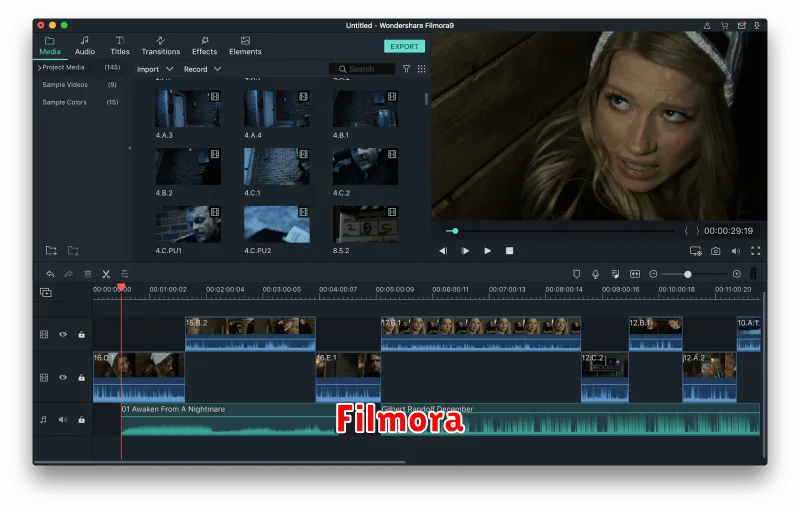800x512 pixels.
Task: Switch to the Transitions tab
Action: tap(161, 46)
